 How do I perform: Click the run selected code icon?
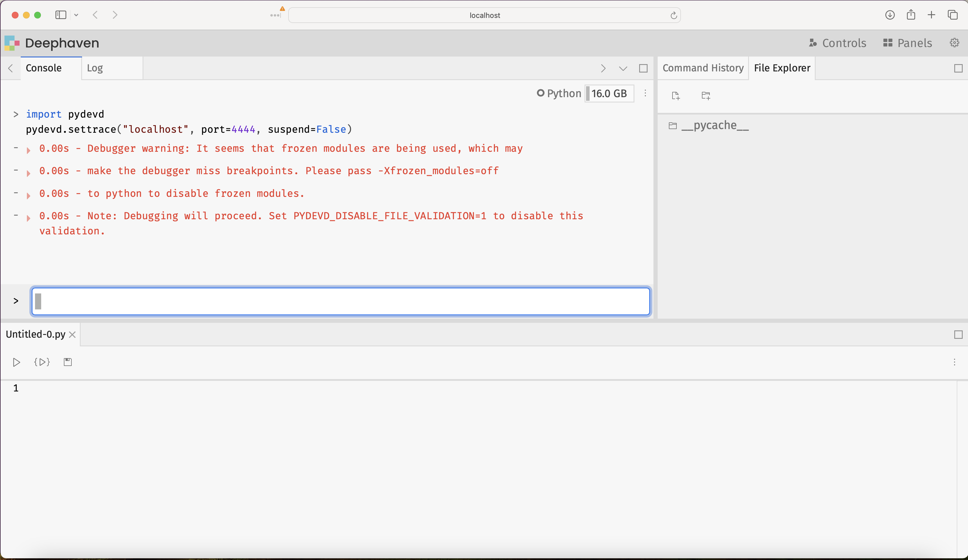point(42,362)
